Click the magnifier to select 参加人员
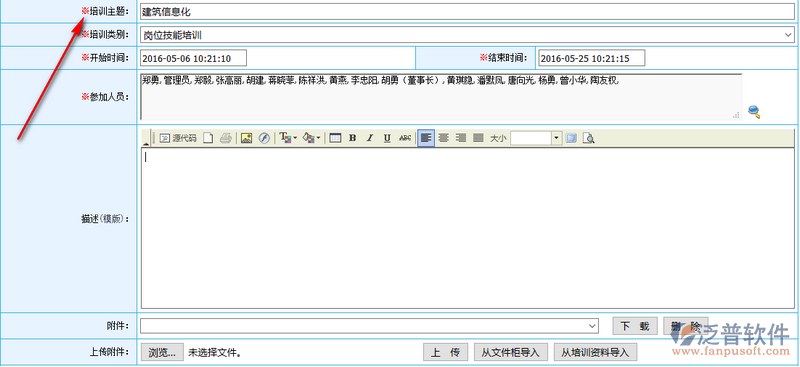Viewport: 800px width, 367px height. pyautogui.click(x=754, y=112)
